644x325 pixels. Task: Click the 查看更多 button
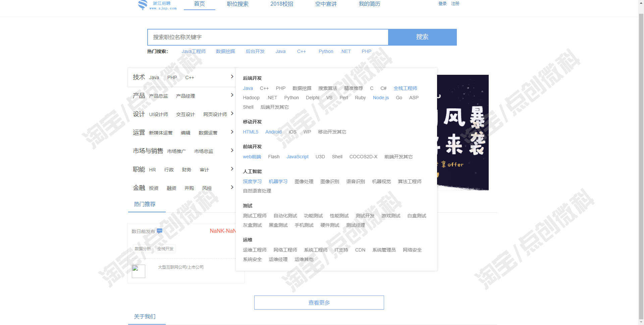(x=319, y=303)
